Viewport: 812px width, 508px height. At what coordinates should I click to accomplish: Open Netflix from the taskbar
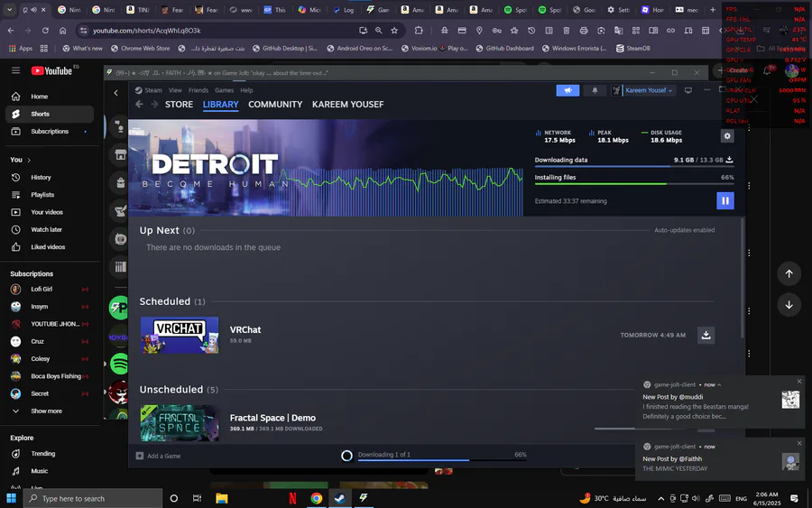click(x=292, y=498)
